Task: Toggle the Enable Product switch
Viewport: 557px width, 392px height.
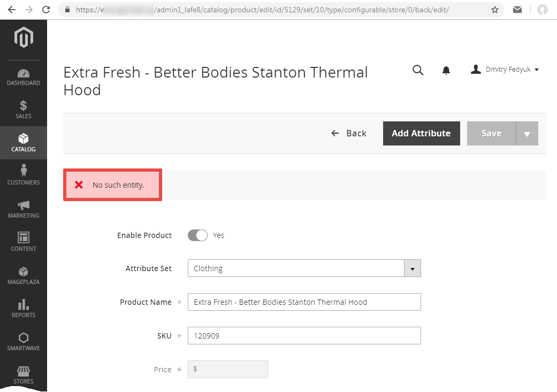Action: tap(197, 235)
